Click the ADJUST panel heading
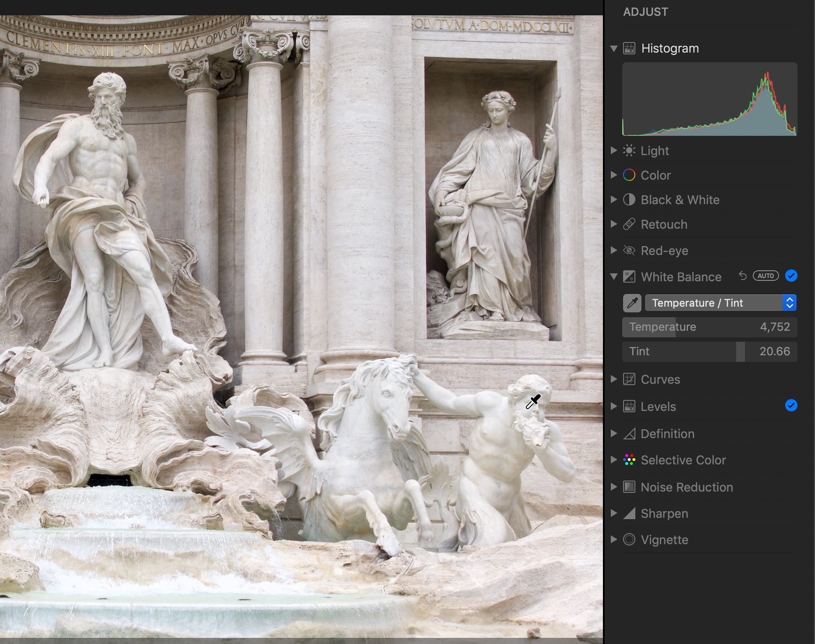The image size is (815, 644). click(x=645, y=12)
